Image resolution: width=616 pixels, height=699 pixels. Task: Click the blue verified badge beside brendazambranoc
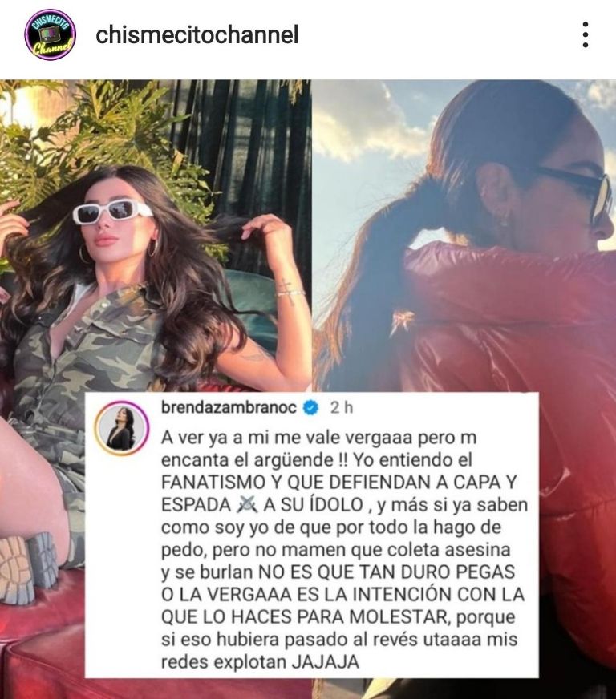(311, 407)
